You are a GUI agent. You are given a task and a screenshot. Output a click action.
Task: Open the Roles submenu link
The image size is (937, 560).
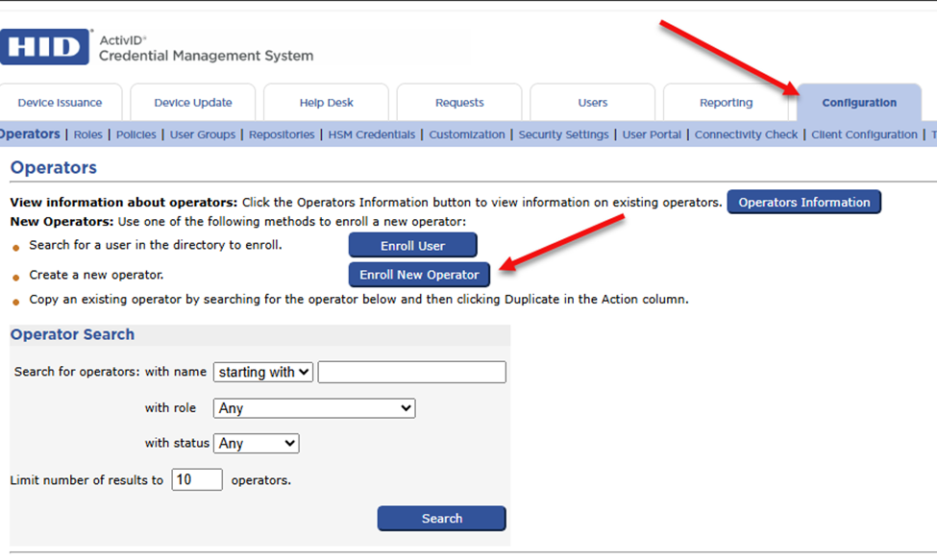tap(87, 134)
